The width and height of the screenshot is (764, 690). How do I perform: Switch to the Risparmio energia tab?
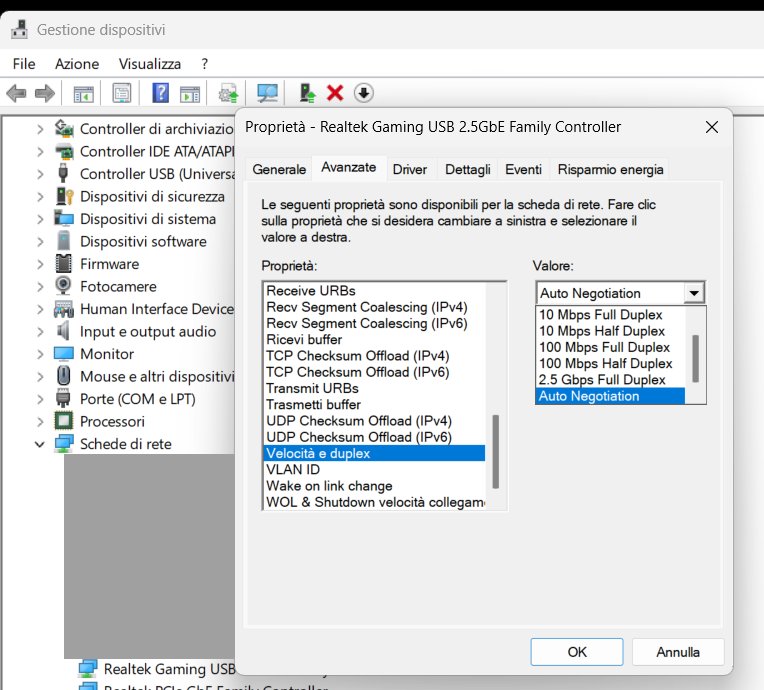611,170
